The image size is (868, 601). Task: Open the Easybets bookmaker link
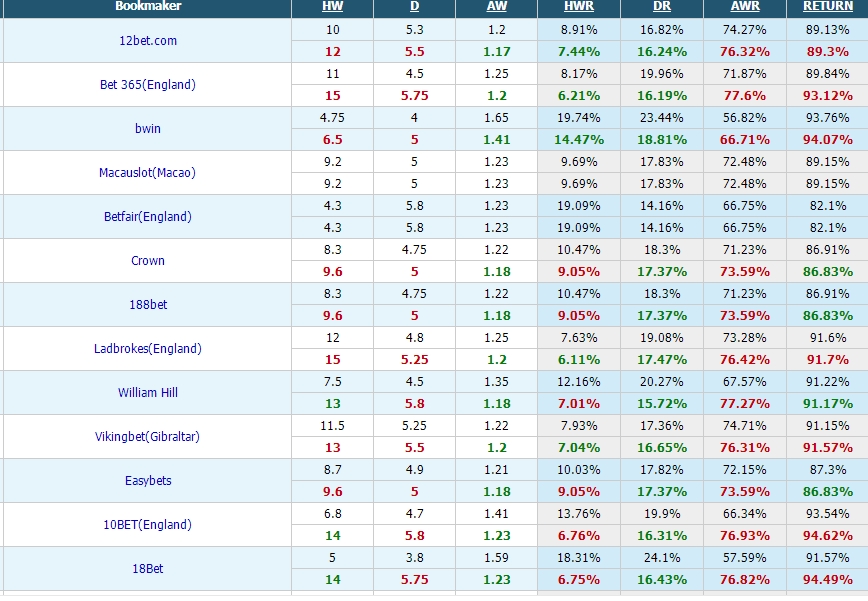tap(148, 480)
